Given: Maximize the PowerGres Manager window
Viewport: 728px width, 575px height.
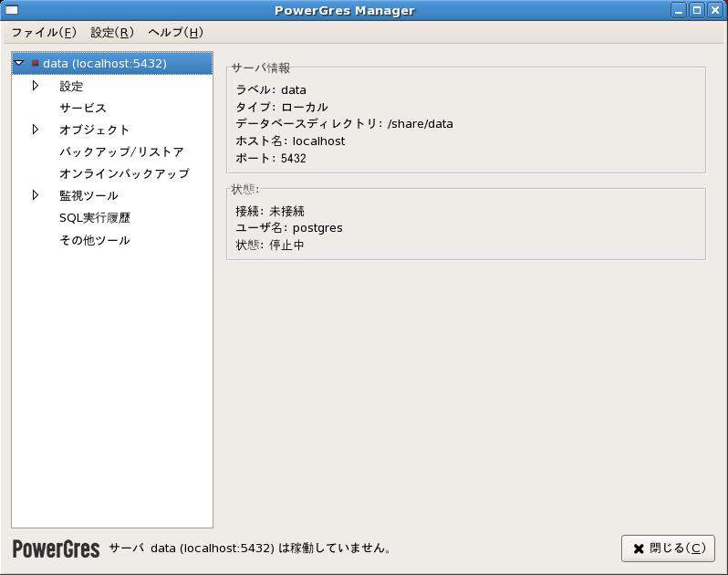Looking at the screenshot, I should point(697,10).
